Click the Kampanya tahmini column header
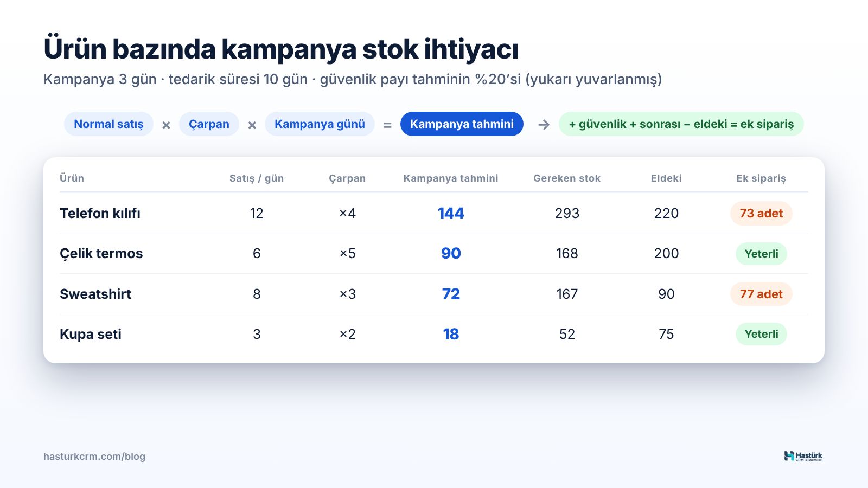 (451, 178)
